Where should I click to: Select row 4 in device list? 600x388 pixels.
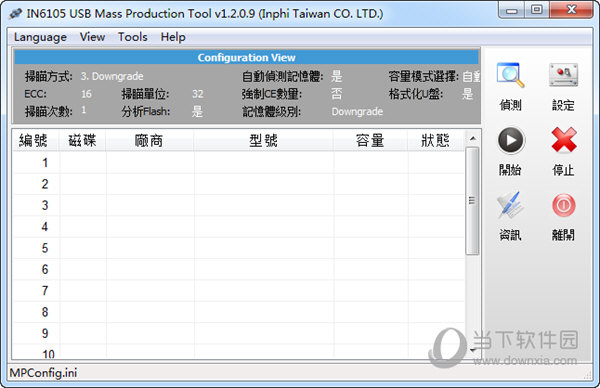click(239, 227)
